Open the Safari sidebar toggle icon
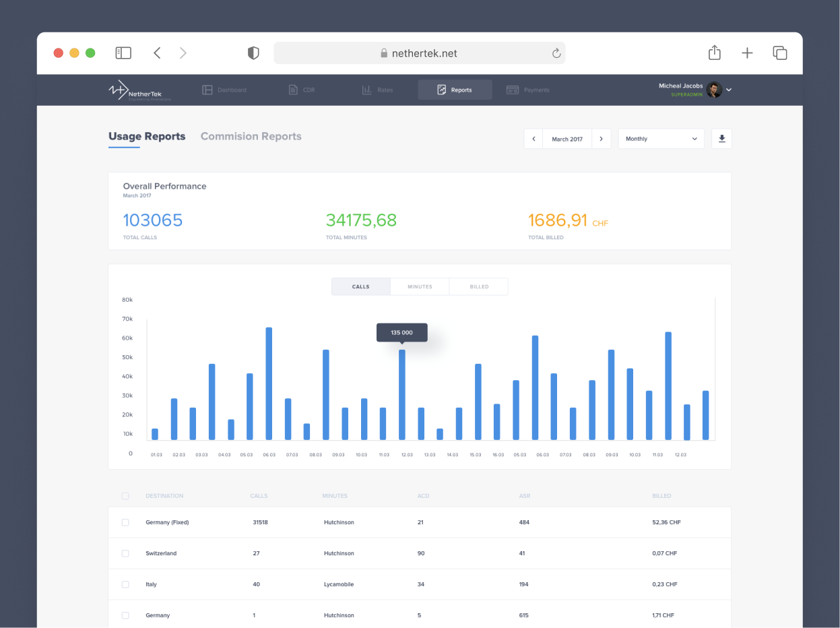840x628 pixels. click(123, 53)
